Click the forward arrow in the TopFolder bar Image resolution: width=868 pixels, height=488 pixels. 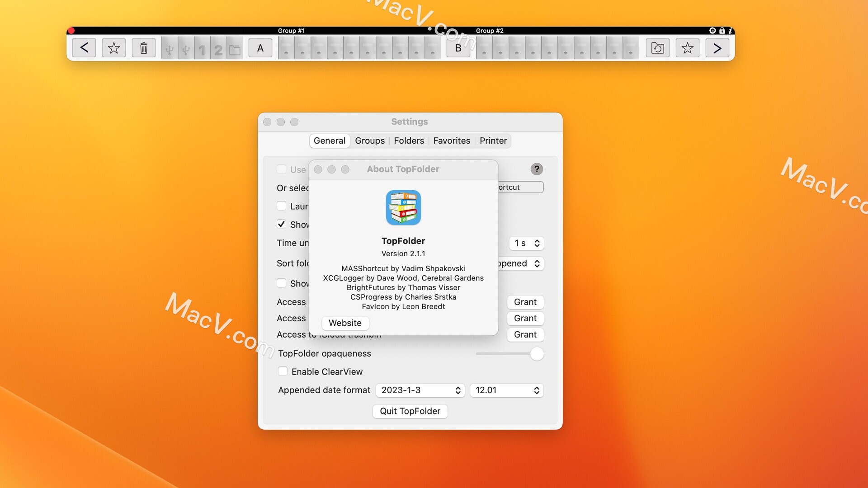717,48
